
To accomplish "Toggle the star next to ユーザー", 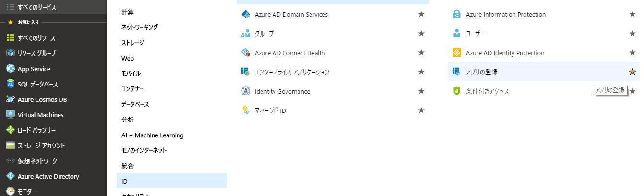I will [632, 34].
